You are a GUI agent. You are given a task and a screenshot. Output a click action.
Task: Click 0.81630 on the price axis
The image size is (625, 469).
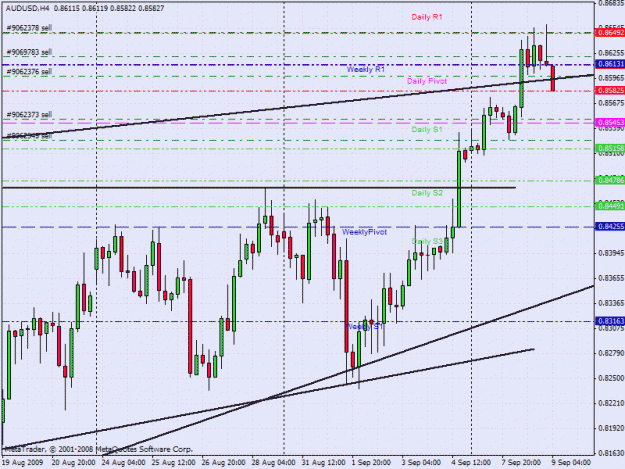coord(611,453)
